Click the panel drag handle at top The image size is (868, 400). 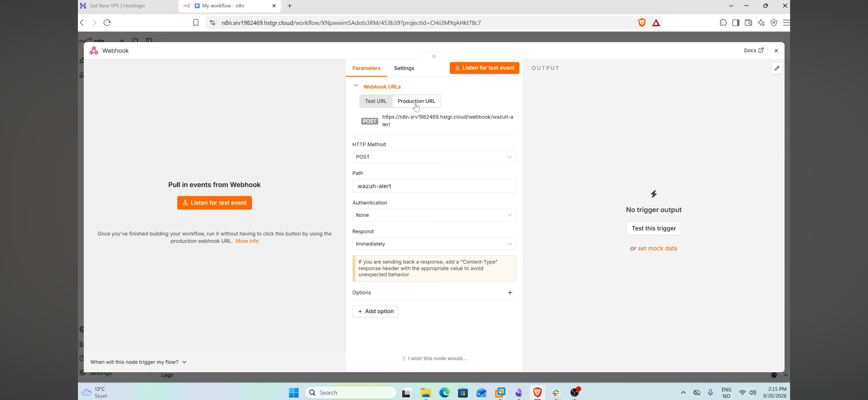point(434,56)
